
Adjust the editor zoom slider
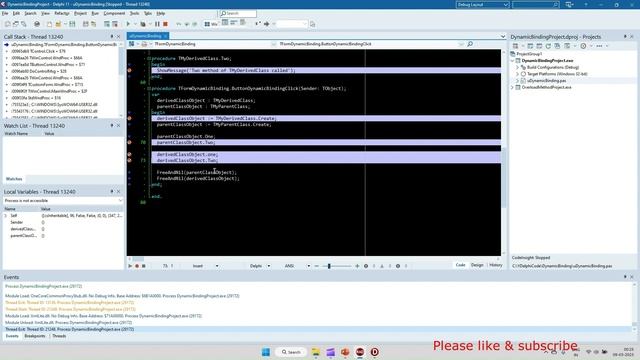[329, 266]
